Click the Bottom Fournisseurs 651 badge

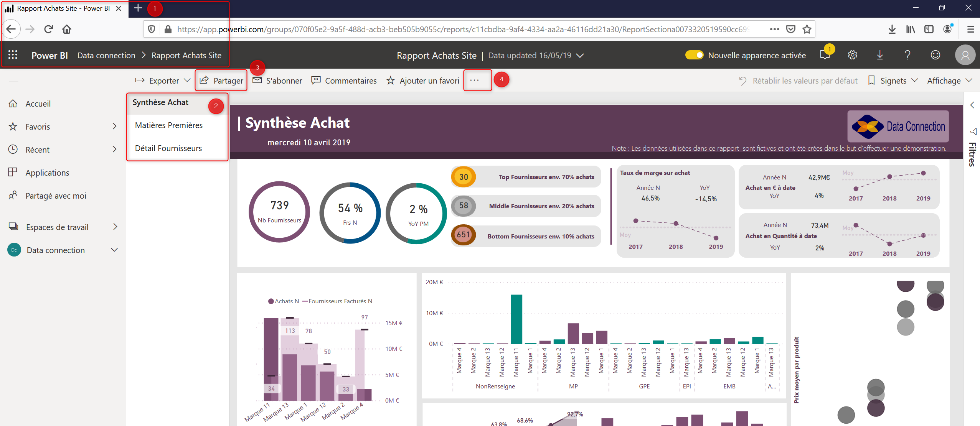[x=464, y=235]
